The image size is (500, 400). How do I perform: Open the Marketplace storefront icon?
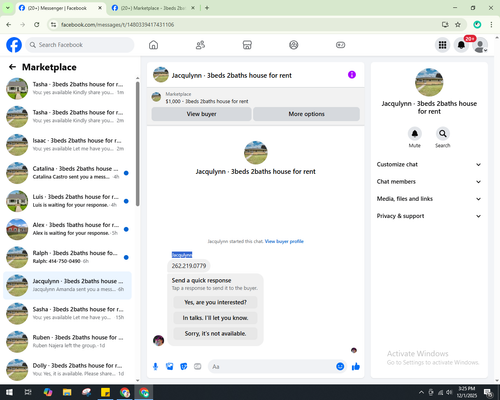(247, 45)
